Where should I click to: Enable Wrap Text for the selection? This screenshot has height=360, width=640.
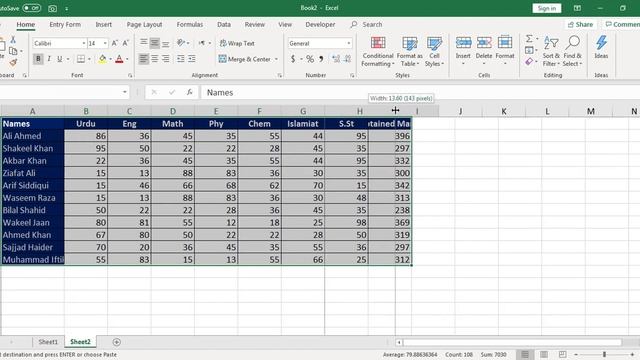(237, 43)
